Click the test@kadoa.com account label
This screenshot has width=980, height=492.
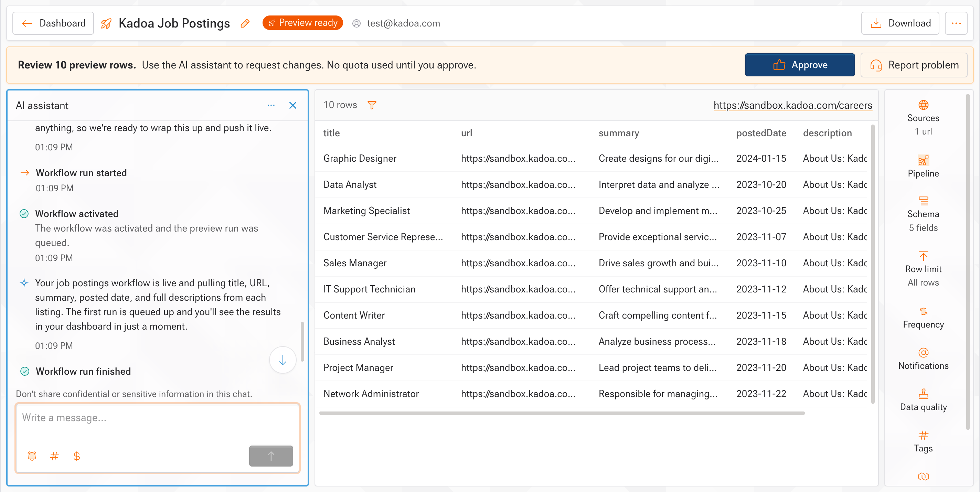(403, 24)
